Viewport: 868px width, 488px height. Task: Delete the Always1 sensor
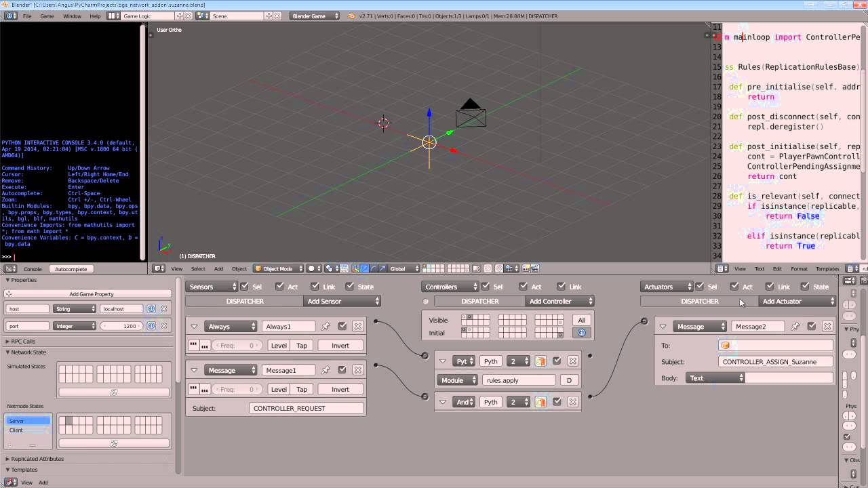tap(357, 327)
